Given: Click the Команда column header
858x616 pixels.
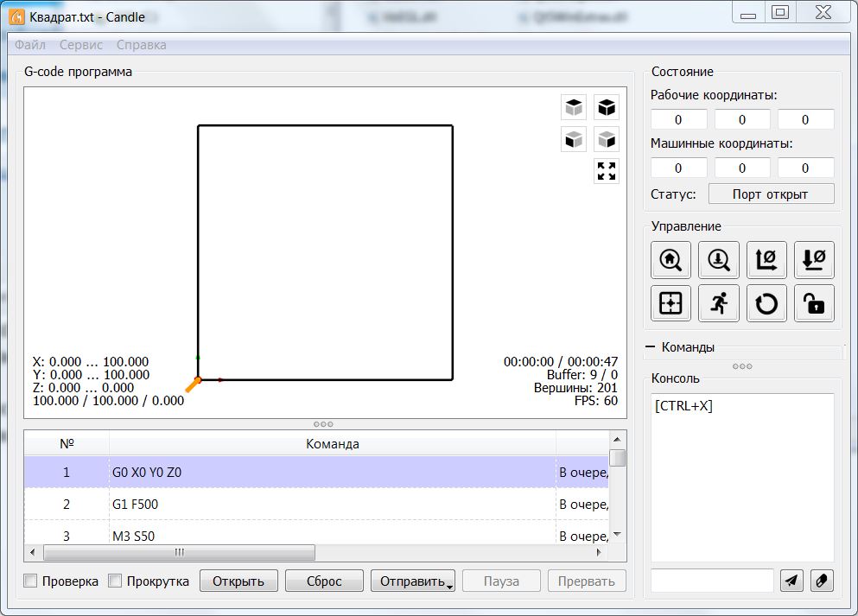Looking at the screenshot, I should pos(333,444).
